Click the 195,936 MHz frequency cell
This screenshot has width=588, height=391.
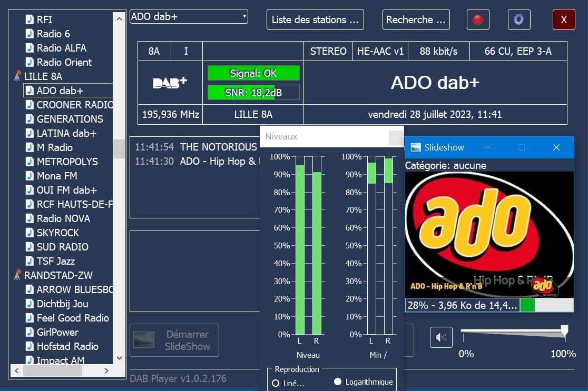(170, 114)
